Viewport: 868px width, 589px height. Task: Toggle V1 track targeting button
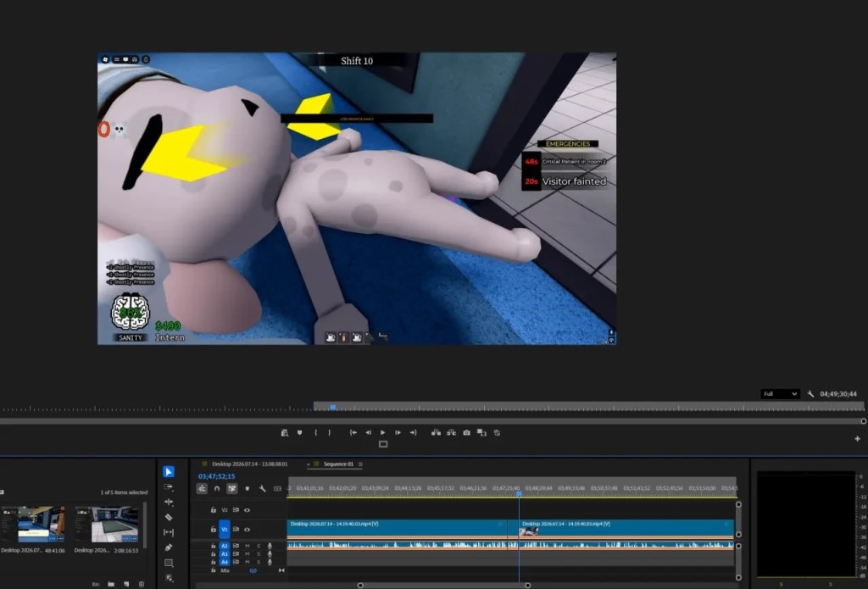(x=225, y=529)
